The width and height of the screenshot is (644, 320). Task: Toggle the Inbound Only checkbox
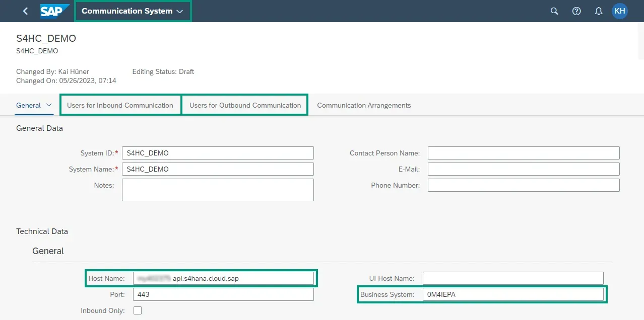tap(138, 310)
